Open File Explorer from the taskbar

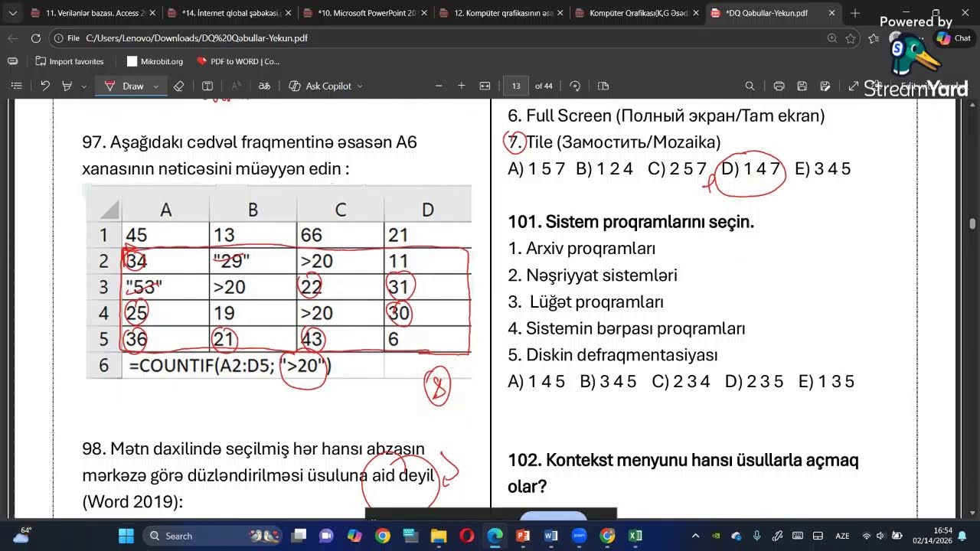point(439,536)
